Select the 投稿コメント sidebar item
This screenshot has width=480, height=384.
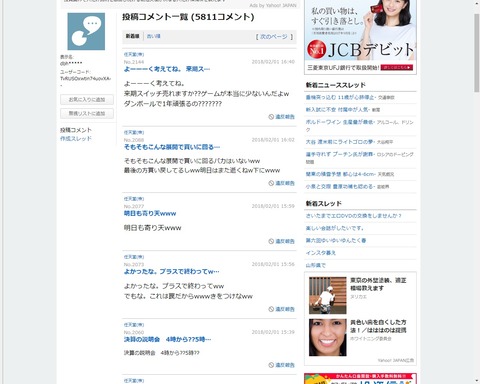pos(76,130)
